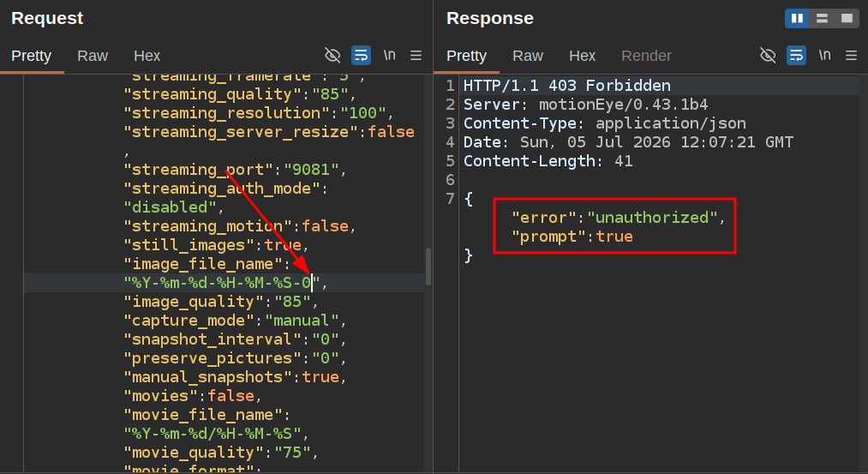Open the Request Hex tab
This screenshot has width=868, height=474.
pos(147,56)
